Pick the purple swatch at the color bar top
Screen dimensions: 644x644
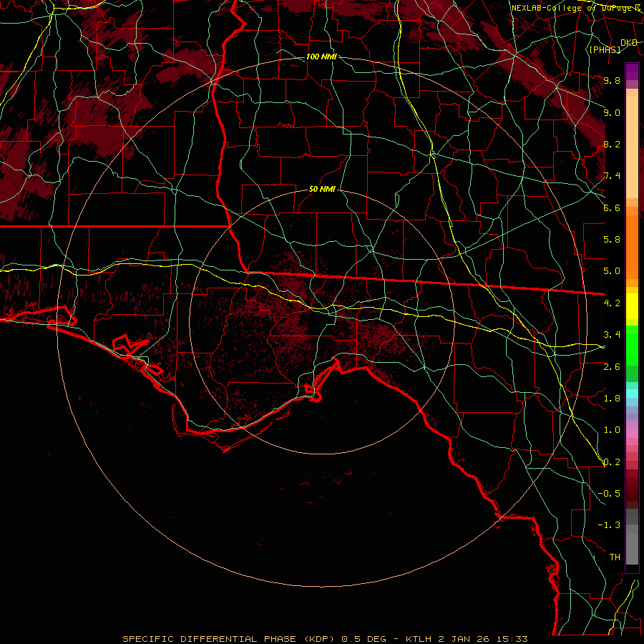click(632, 72)
